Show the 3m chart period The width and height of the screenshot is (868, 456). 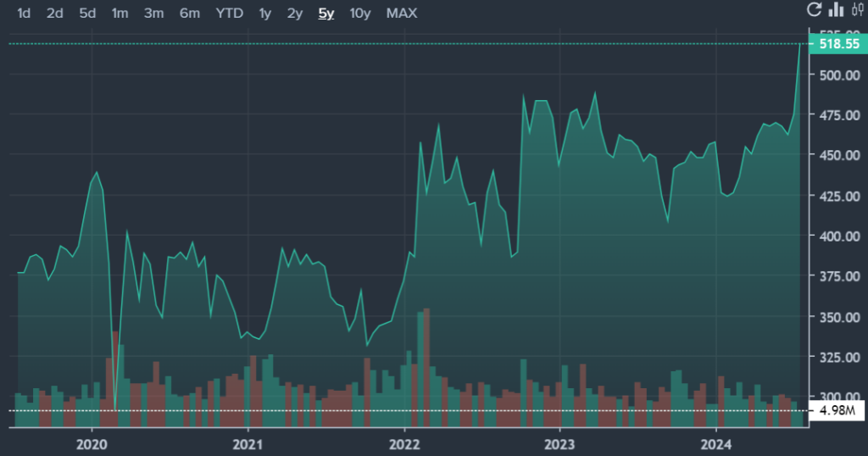point(153,13)
